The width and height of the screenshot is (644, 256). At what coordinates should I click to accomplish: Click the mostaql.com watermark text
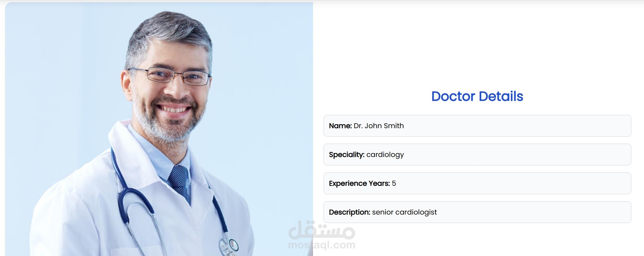coord(322,245)
